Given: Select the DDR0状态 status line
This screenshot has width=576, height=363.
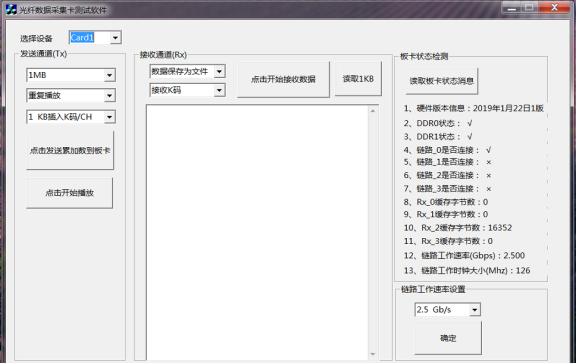Looking at the screenshot, I should tap(438, 123).
